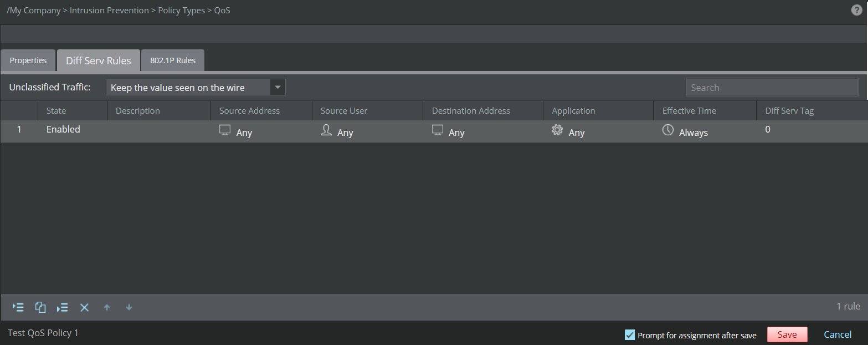868x345 pixels.
Task: Open the 802.1P Rules tab
Action: [173, 60]
